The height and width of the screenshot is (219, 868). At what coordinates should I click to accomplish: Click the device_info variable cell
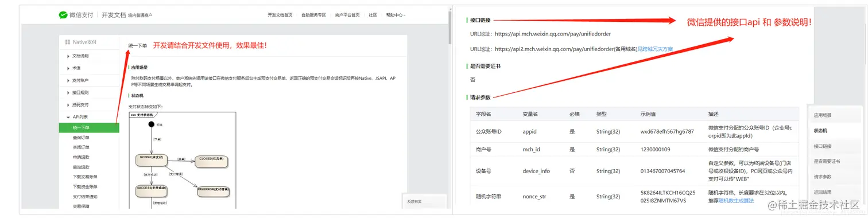click(536, 171)
